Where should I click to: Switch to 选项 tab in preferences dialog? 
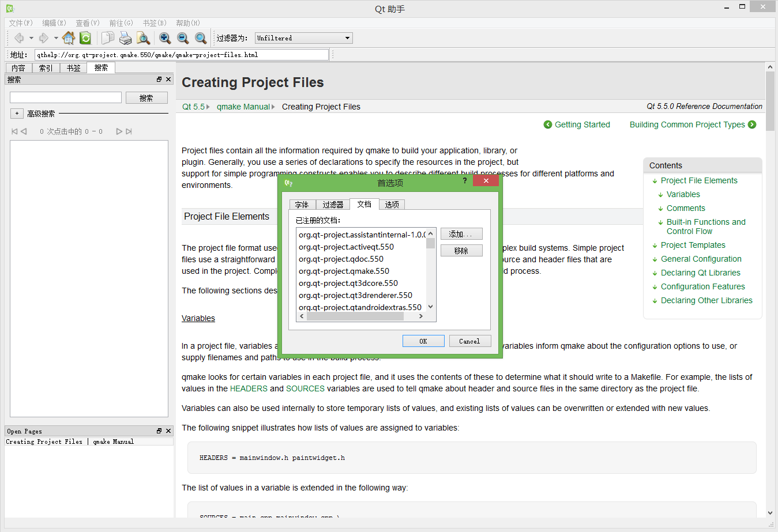pos(392,205)
